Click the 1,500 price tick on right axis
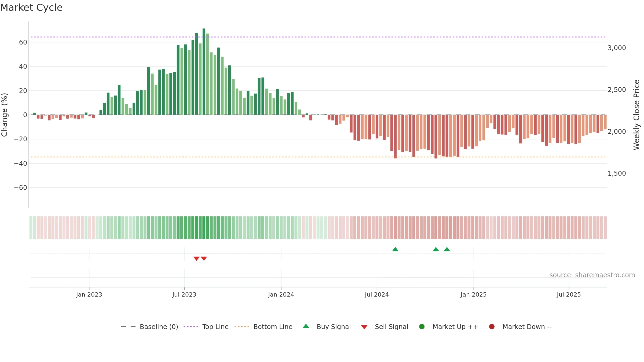644x362 pixels. point(617,173)
